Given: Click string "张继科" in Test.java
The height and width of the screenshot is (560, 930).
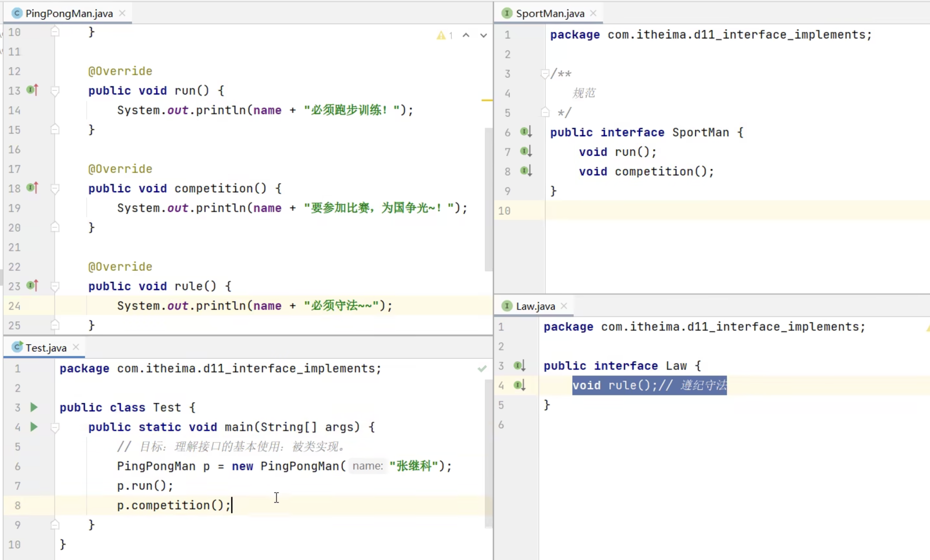Looking at the screenshot, I should point(414,466).
